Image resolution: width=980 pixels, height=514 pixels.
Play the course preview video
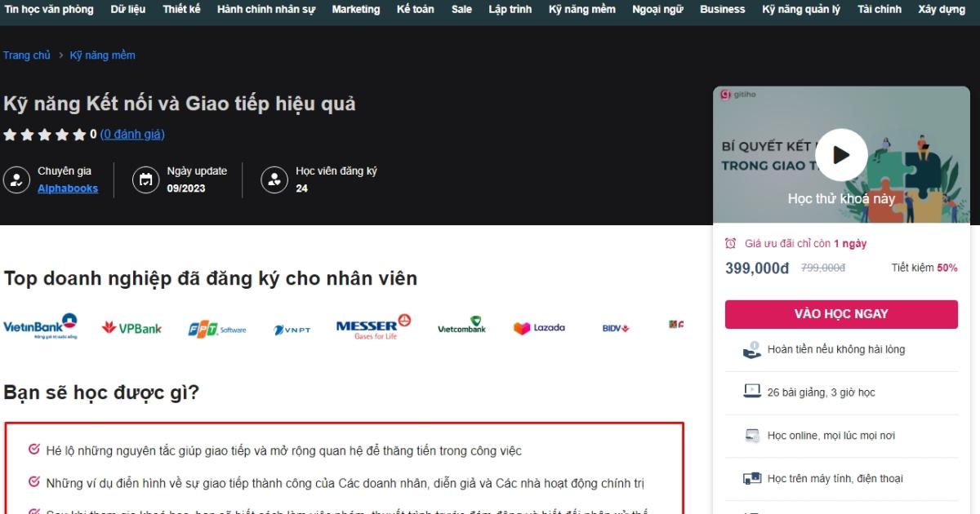[x=841, y=154]
